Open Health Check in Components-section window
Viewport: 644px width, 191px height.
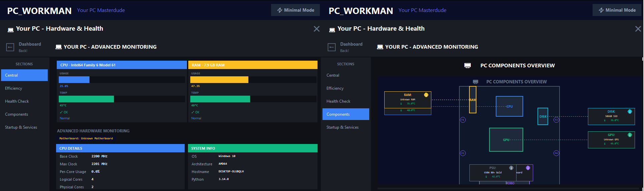point(346,101)
